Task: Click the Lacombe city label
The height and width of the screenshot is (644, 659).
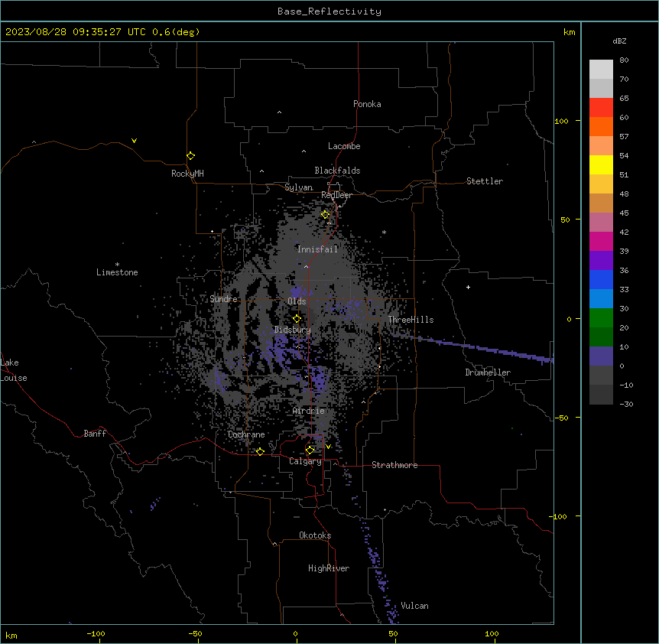Action: [x=344, y=146]
